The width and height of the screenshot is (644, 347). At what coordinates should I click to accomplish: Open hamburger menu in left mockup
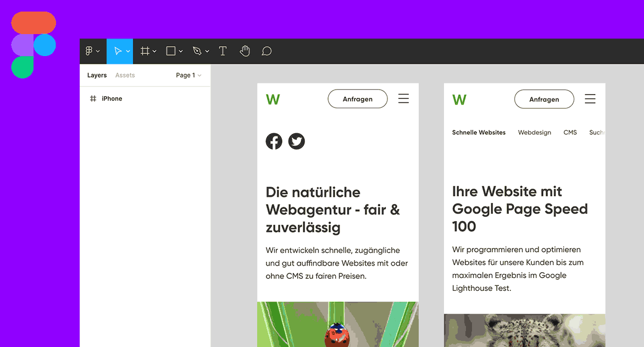click(404, 98)
